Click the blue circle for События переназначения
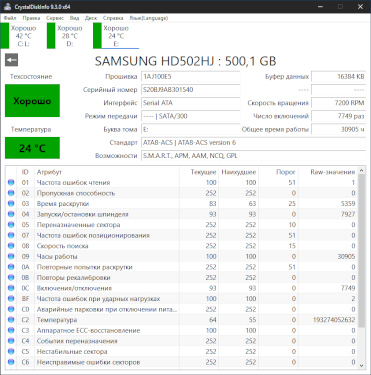The height and width of the screenshot is (375, 371). coord(11,341)
